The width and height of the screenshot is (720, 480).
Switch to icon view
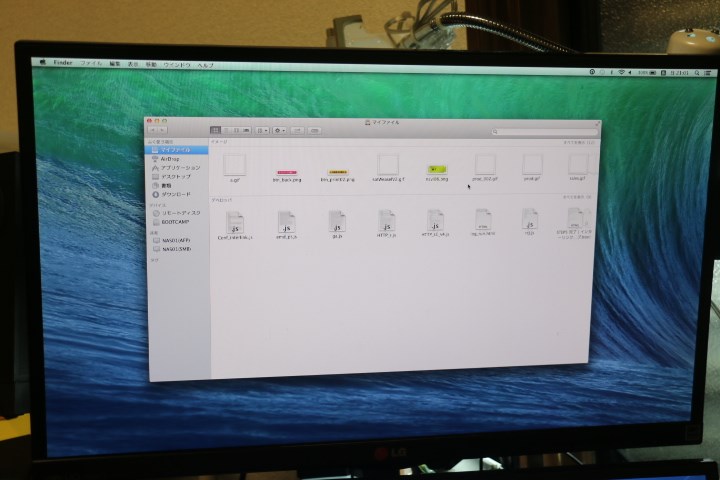pos(215,130)
